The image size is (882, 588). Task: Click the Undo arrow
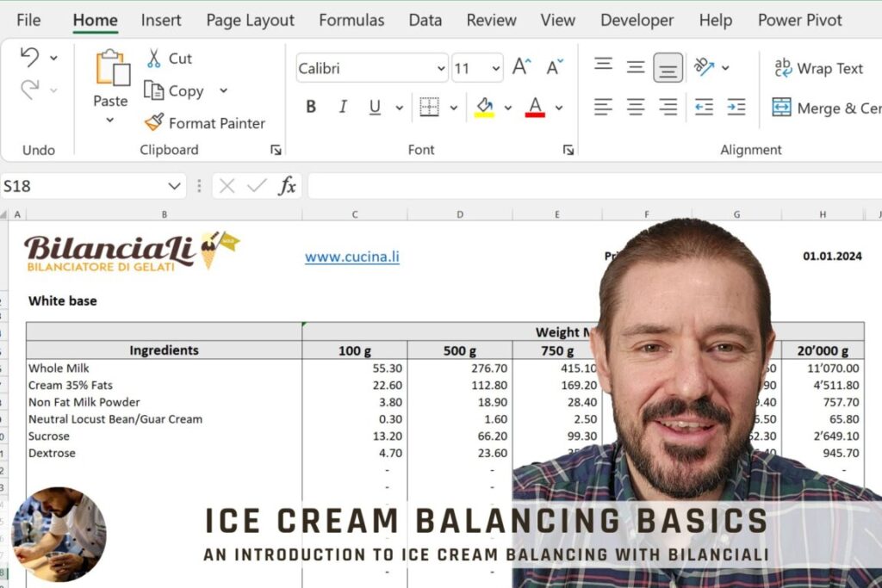[x=28, y=56]
